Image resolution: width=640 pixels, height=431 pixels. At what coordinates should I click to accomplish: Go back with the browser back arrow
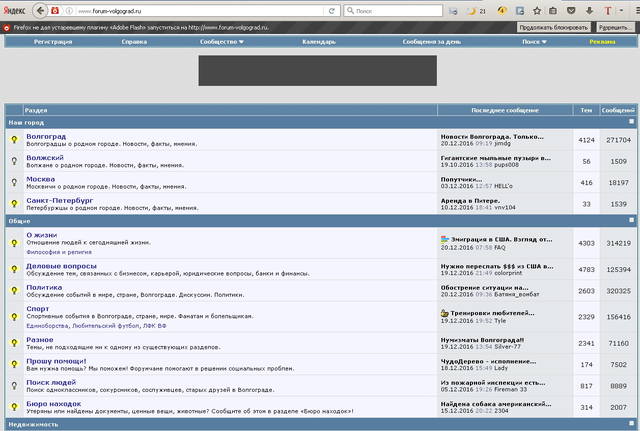click(40, 11)
